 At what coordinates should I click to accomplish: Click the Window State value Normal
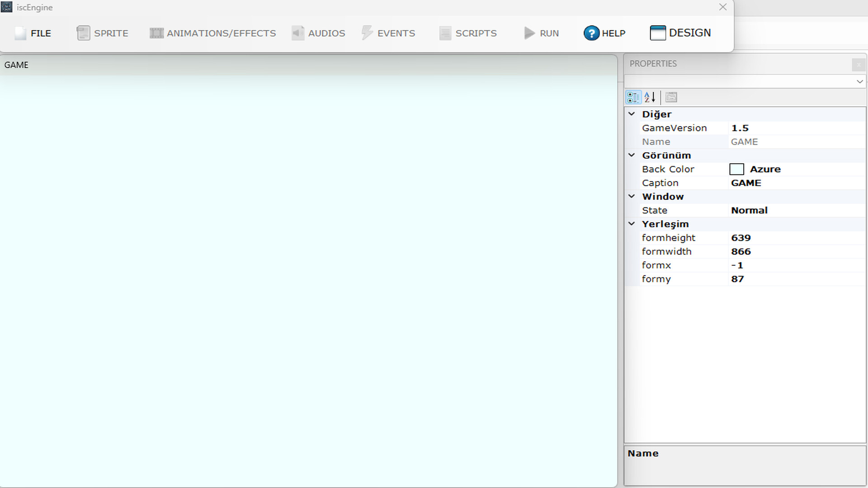coord(750,210)
